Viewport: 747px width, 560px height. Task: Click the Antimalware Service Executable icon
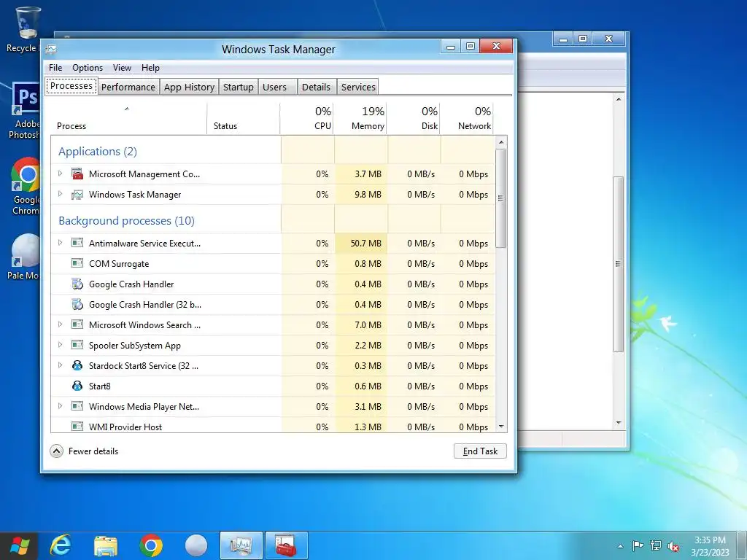(77, 243)
